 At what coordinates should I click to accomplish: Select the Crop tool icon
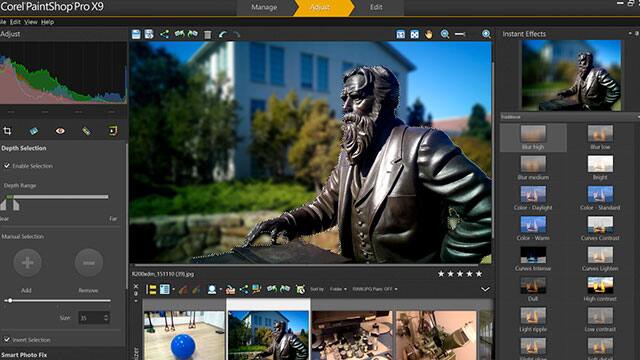pyautogui.click(x=7, y=131)
